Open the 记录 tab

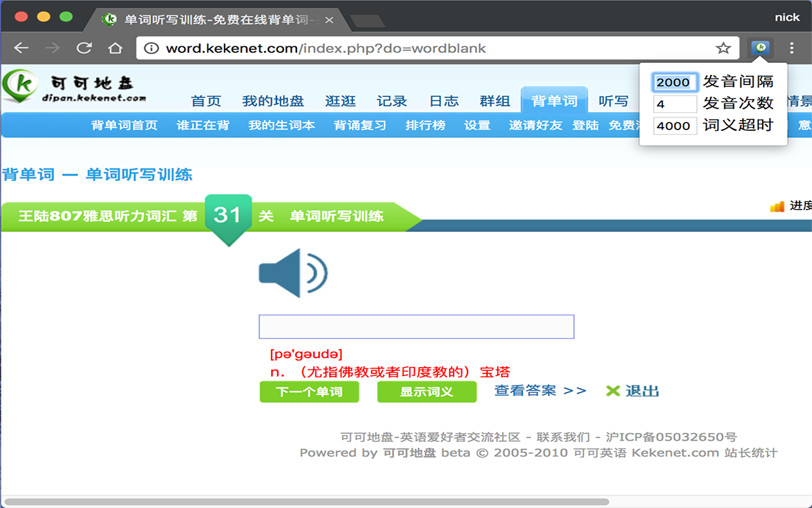[392, 101]
